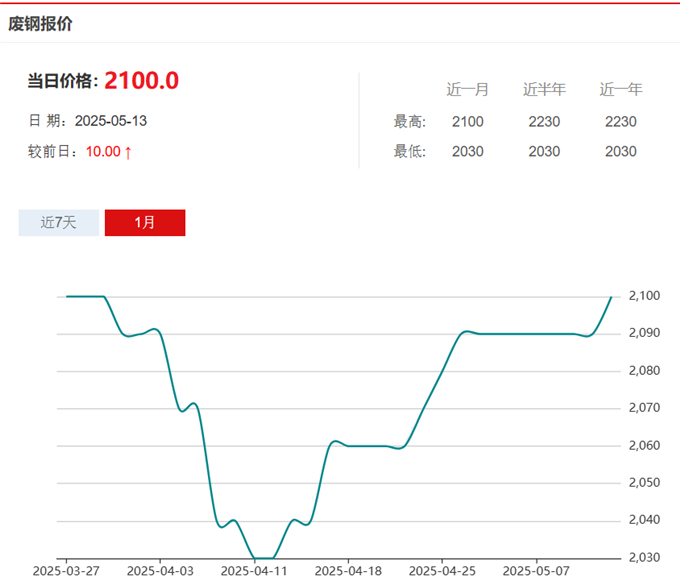Click x-axis label 2025-03-27
The height and width of the screenshot is (580, 680).
click(x=66, y=571)
